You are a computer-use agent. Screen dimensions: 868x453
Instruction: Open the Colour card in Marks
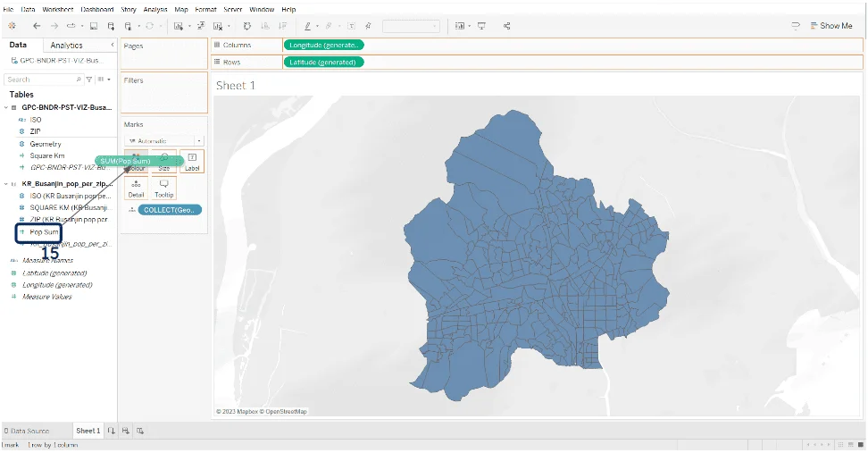click(136, 162)
